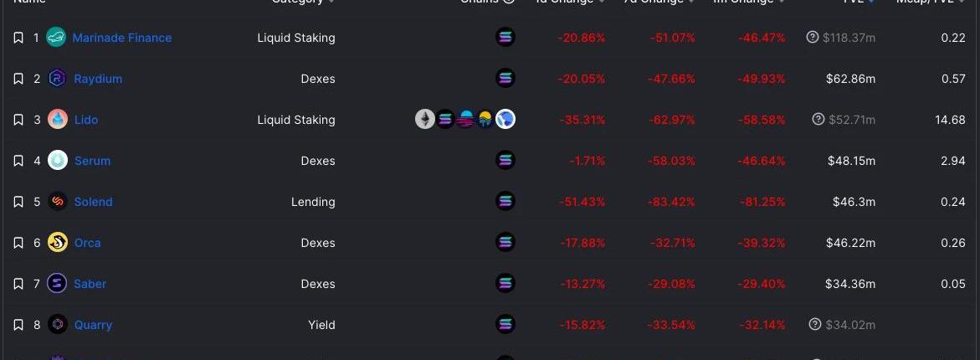Click the Ethereum chain icon in Lido row
The image size is (980, 360).
425,120
